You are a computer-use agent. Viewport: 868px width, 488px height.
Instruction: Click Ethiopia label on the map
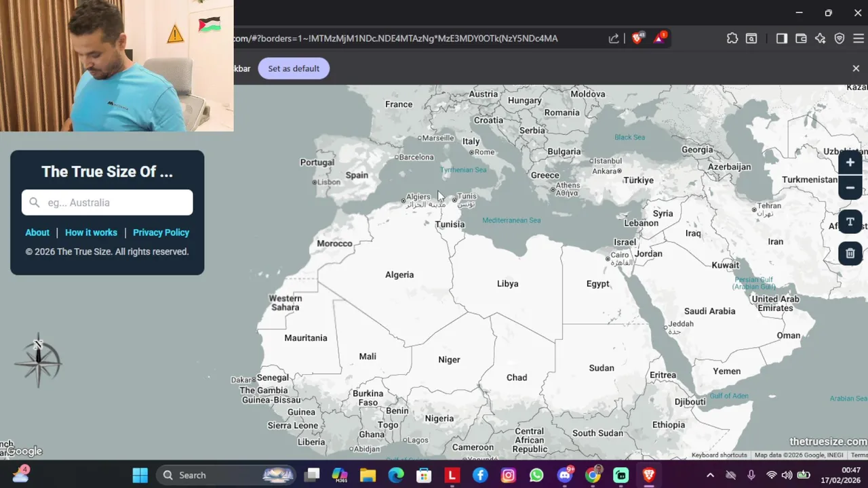669,425
